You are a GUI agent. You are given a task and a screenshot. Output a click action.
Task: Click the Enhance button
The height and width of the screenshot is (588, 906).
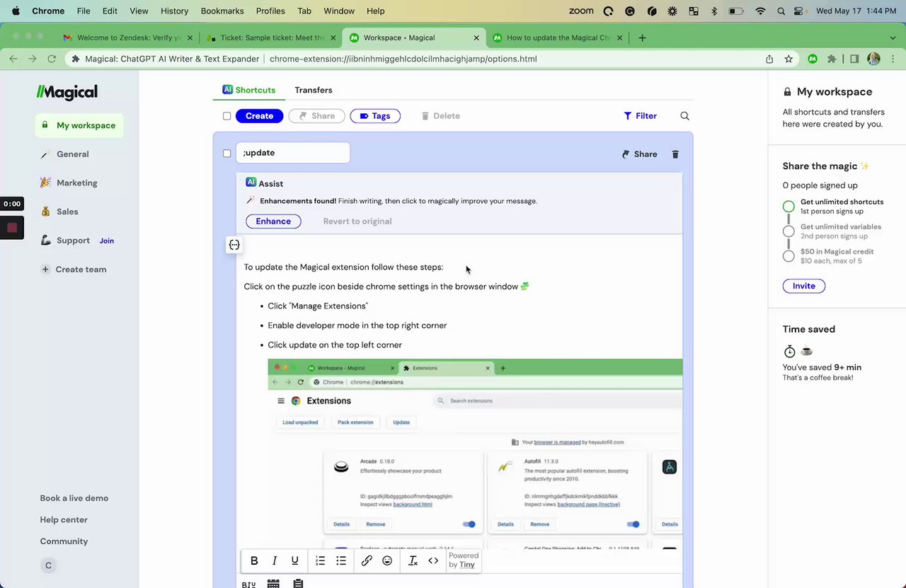(x=273, y=221)
